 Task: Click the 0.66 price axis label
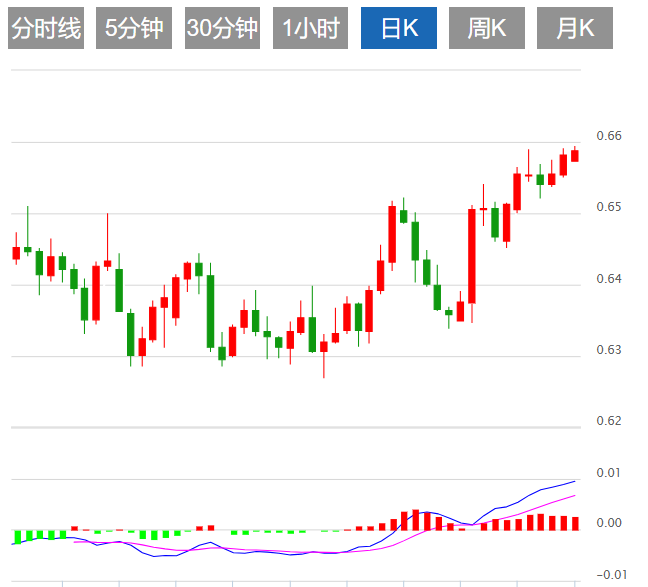609,136
